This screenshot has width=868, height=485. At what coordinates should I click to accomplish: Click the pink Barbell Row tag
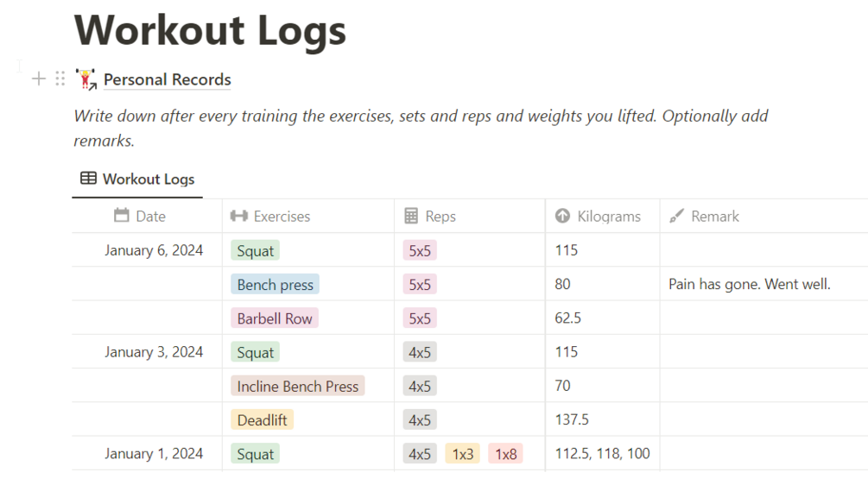coord(275,318)
